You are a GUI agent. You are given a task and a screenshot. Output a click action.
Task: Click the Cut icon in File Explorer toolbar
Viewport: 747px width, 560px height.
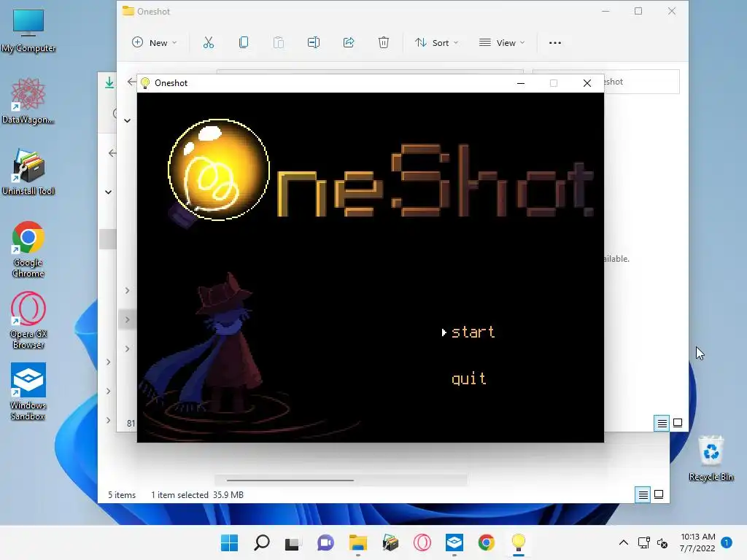208,42
